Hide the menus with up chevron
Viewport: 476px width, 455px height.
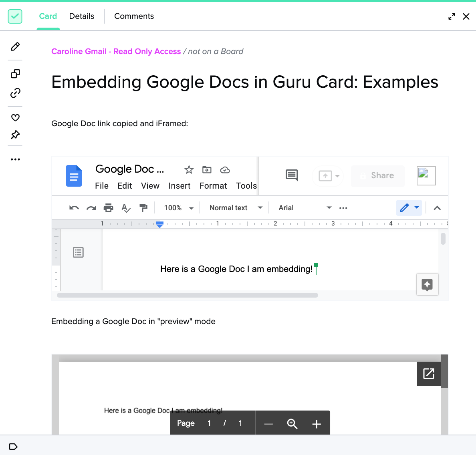point(437,208)
